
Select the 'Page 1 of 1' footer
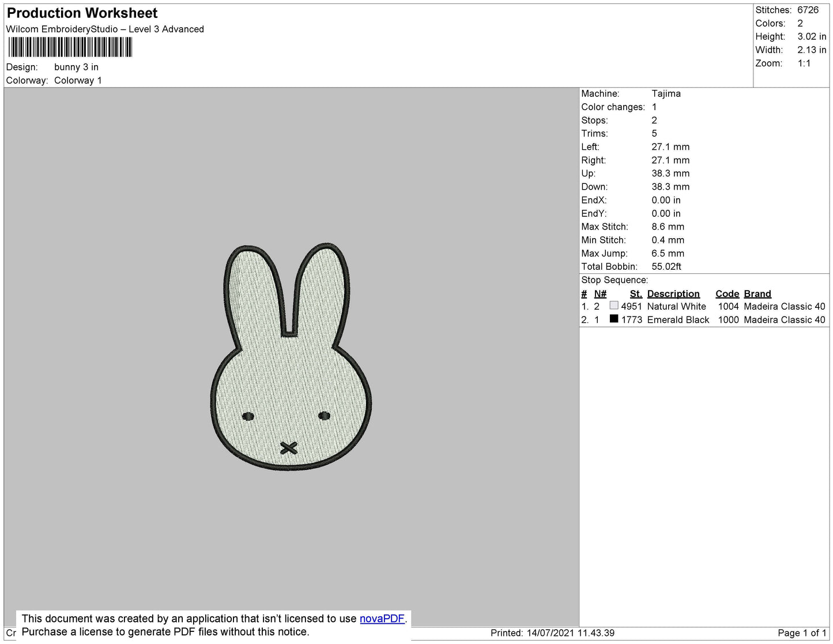(x=802, y=633)
